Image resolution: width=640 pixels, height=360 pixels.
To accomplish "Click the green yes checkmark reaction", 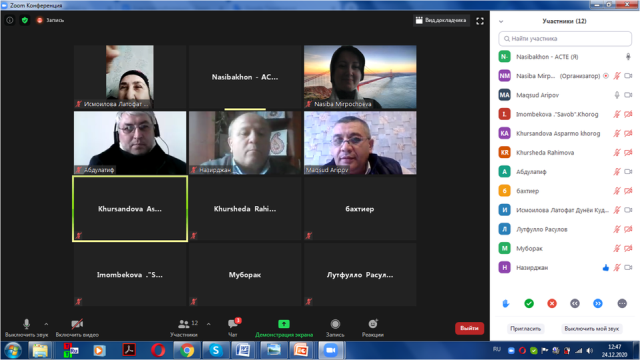I will [529, 303].
